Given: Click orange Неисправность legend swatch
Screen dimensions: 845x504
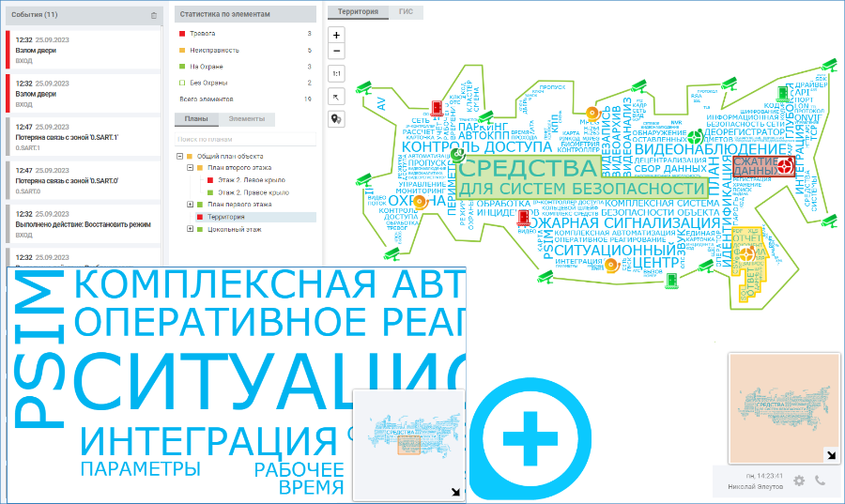Looking at the screenshot, I should click(182, 50).
